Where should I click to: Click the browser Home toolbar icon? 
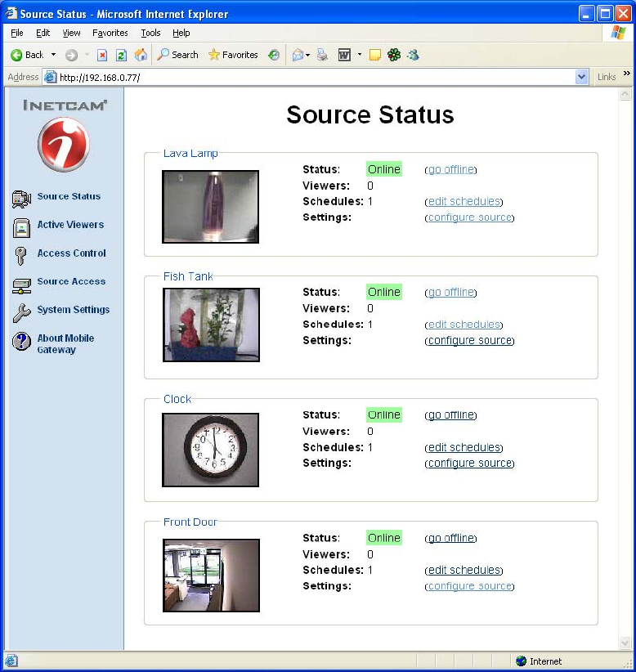point(141,55)
